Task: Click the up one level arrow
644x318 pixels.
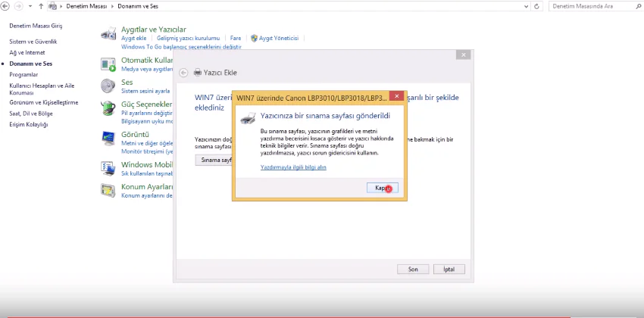Action: (41, 6)
